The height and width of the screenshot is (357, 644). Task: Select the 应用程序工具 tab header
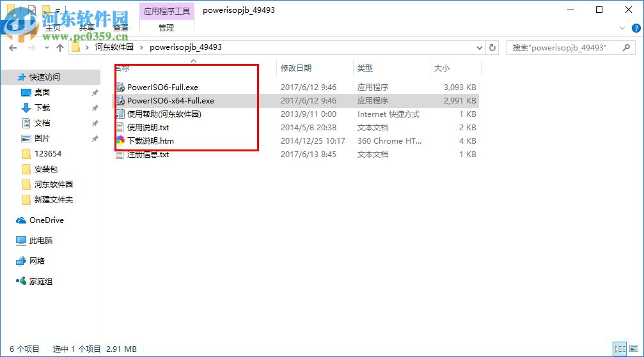tap(166, 11)
